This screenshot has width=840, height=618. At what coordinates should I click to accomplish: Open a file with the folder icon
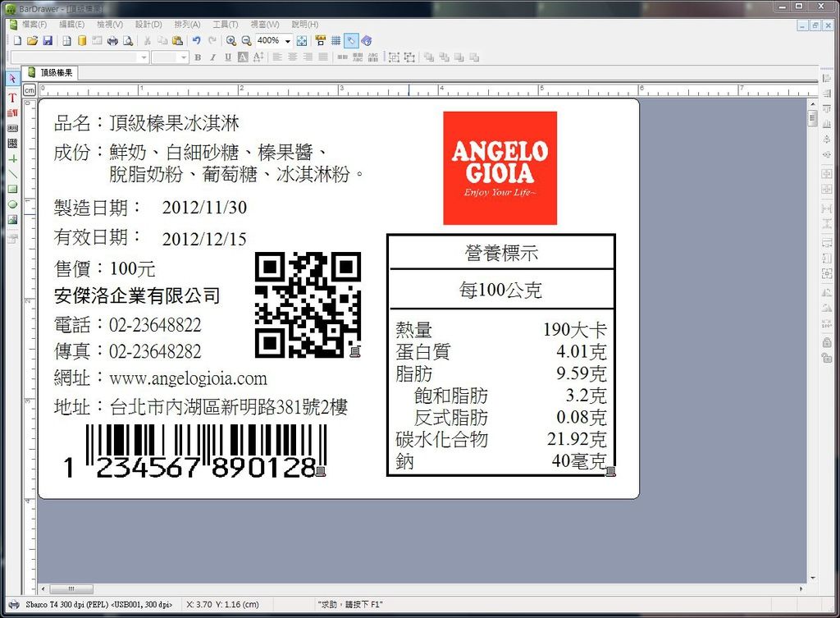click(32, 41)
